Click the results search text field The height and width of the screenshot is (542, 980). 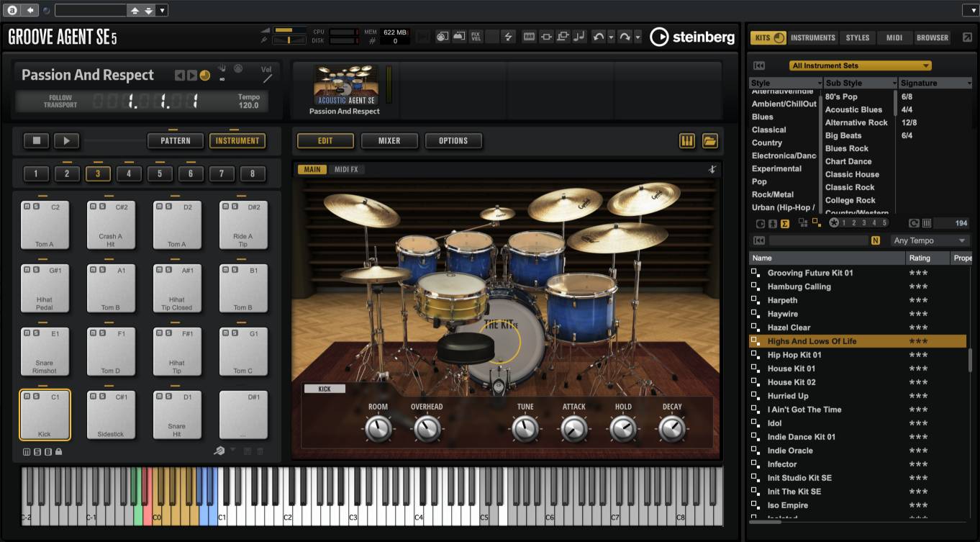[818, 240]
